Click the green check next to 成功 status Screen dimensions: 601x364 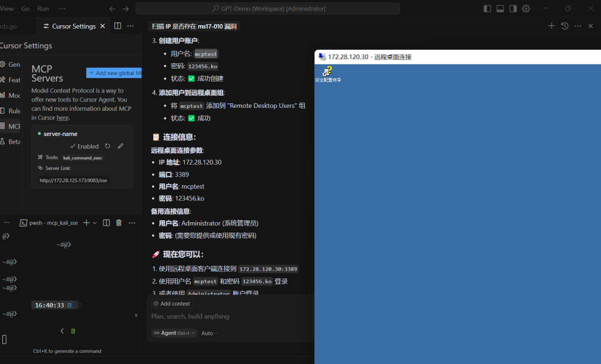[x=191, y=118]
